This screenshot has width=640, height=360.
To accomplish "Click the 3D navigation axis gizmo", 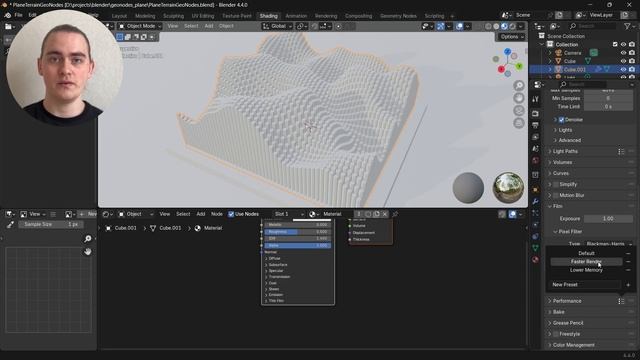I will click(507, 62).
